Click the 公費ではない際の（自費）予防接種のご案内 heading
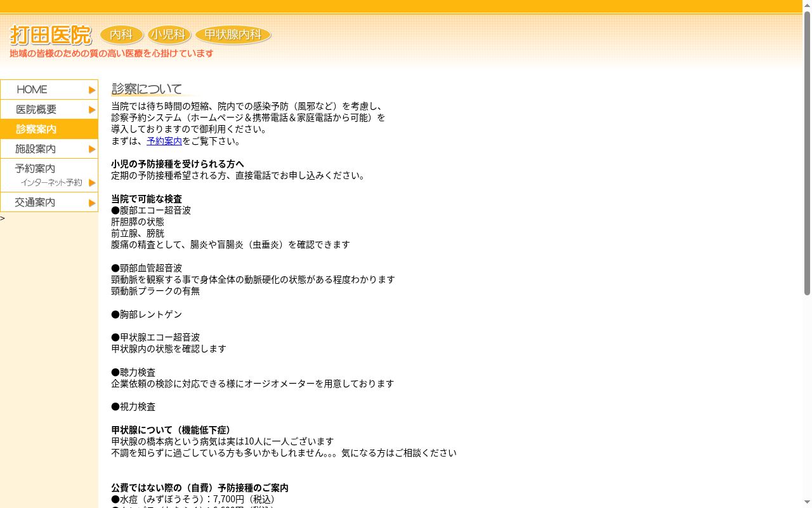The width and height of the screenshot is (812, 508). [200, 488]
